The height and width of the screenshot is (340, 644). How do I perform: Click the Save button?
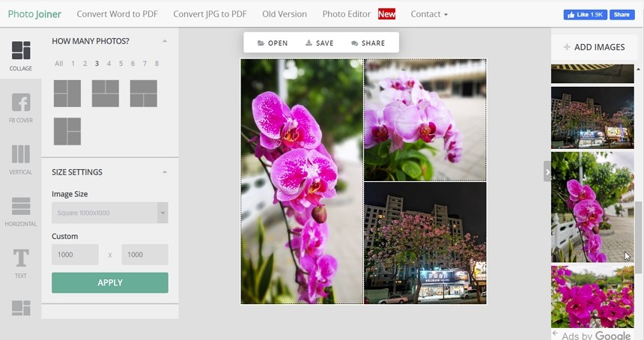coord(319,43)
